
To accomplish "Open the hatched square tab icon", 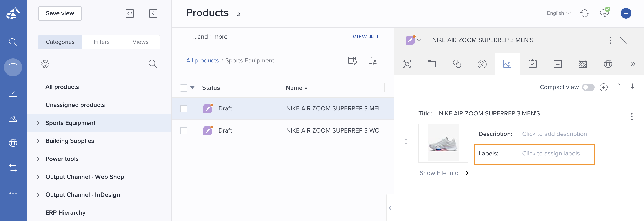I will (x=583, y=64).
